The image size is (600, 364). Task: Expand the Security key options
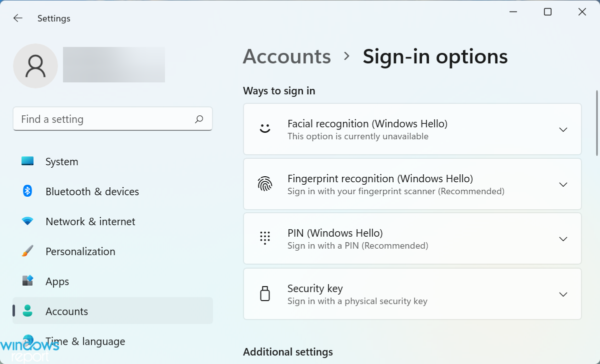tap(563, 294)
